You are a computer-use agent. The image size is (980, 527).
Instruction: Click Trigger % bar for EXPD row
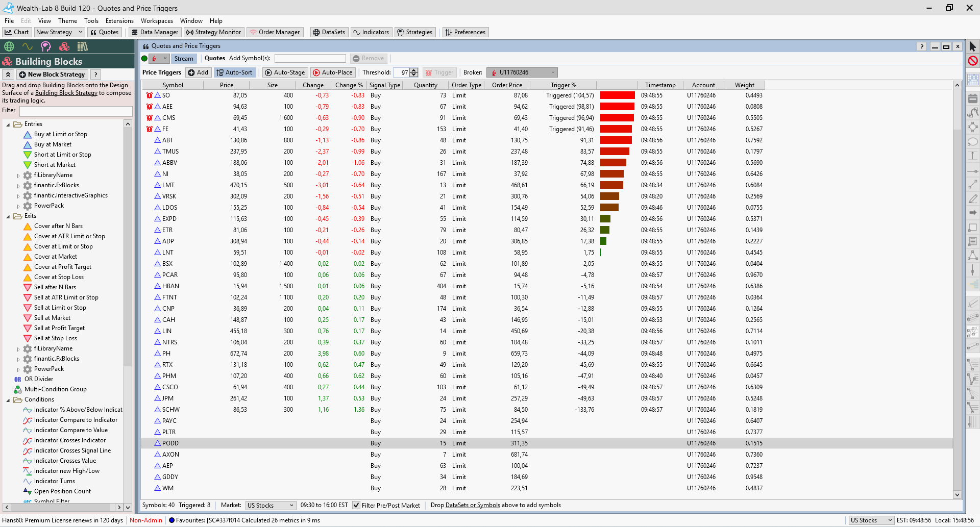[x=605, y=219]
